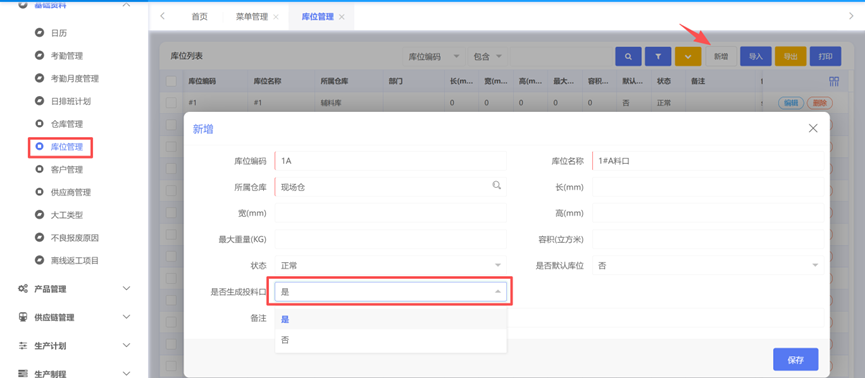Click the 供应链管理 truck icon
The width and height of the screenshot is (865, 378).
coord(23,317)
